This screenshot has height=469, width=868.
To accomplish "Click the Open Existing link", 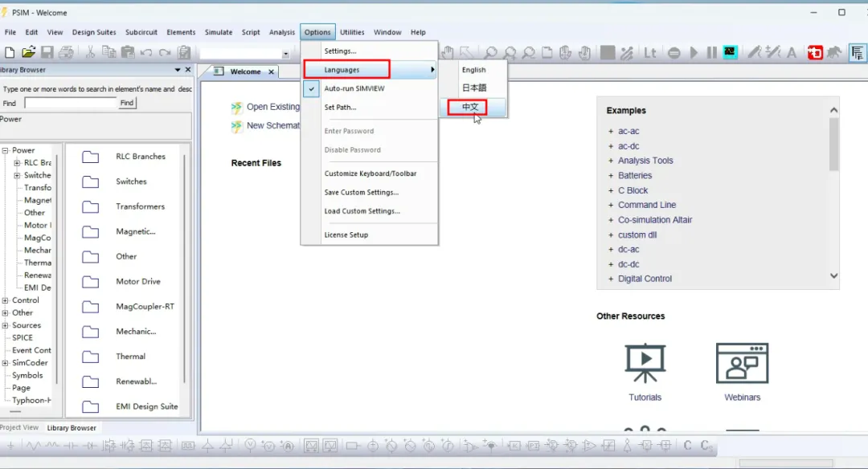I will (273, 107).
